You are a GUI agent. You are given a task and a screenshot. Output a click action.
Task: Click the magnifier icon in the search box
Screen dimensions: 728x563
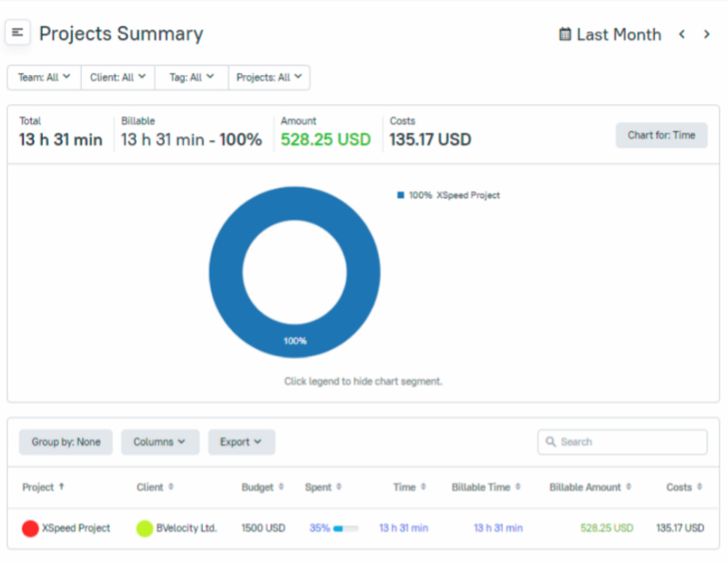[x=551, y=442]
